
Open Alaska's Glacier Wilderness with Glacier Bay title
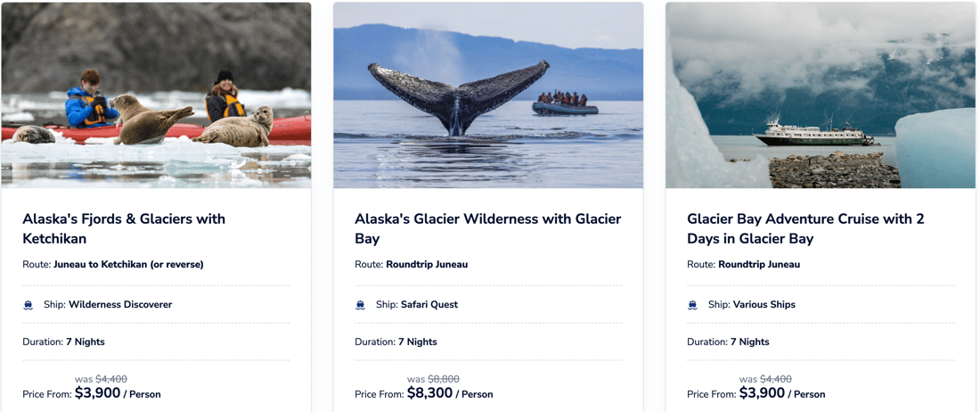[487, 228]
